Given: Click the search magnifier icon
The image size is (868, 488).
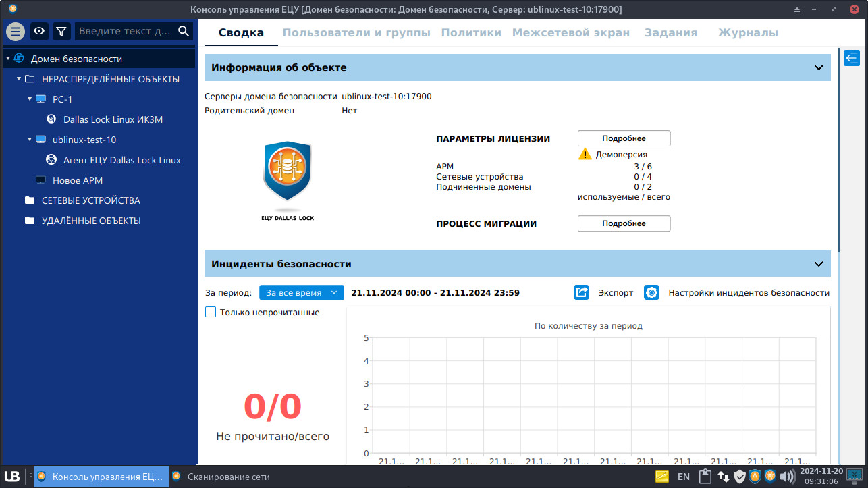Looking at the screenshot, I should click(184, 31).
